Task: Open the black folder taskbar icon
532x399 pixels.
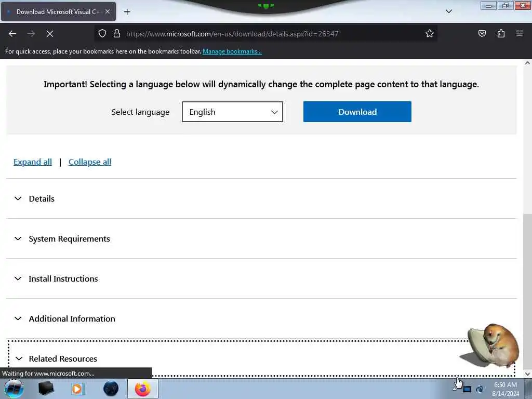Action: coord(46,389)
